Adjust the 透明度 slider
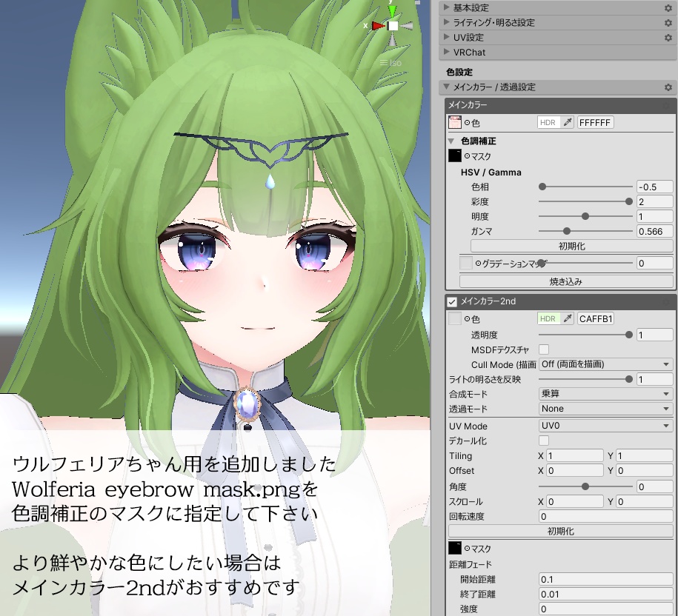This screenshot has width=678, height=616. tap(585, 335)
